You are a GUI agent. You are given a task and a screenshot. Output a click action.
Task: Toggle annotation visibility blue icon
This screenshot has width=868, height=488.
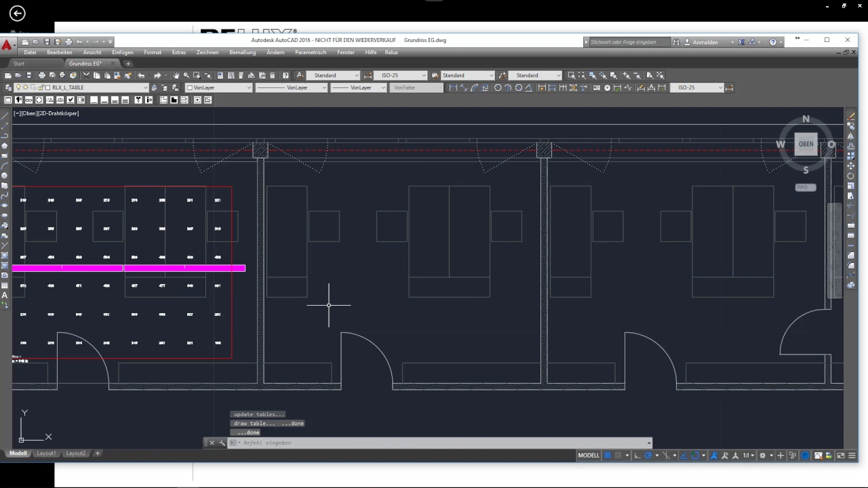(713, 455)
